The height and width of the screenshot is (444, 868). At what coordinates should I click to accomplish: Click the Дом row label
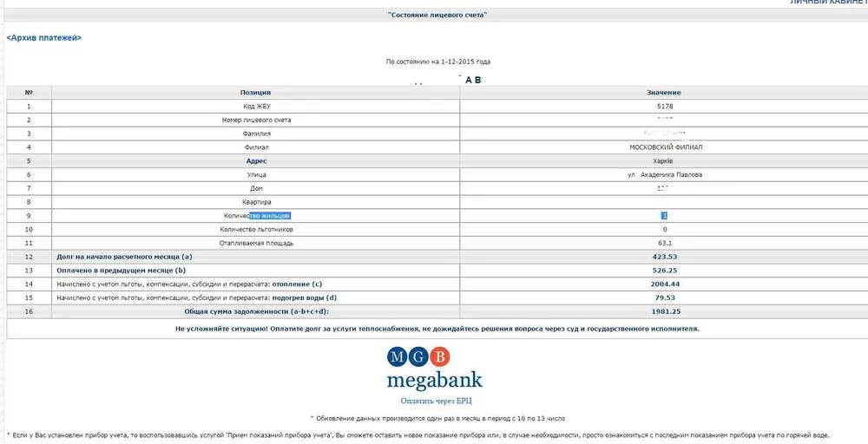pyautogui.click(x=256, y=188)
